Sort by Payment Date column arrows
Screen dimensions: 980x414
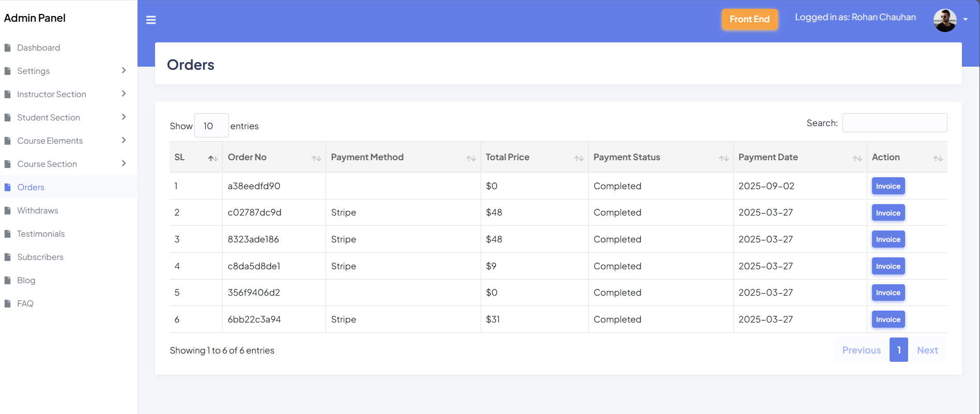click(857, 158)
